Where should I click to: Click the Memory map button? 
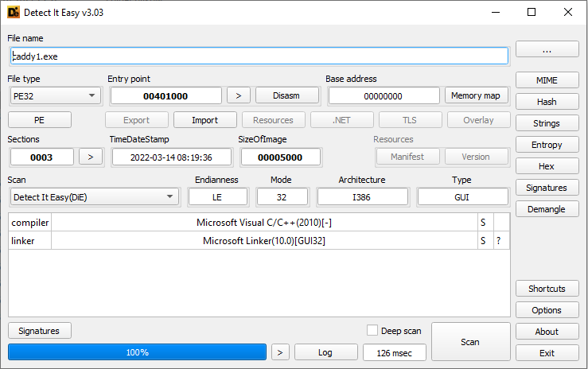click(x=475, y=95)
